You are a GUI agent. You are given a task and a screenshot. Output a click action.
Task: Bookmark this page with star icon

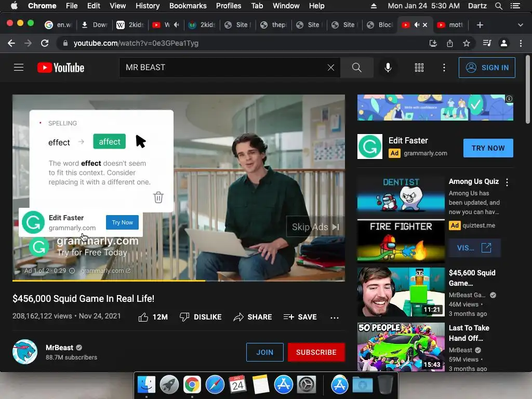467,43
